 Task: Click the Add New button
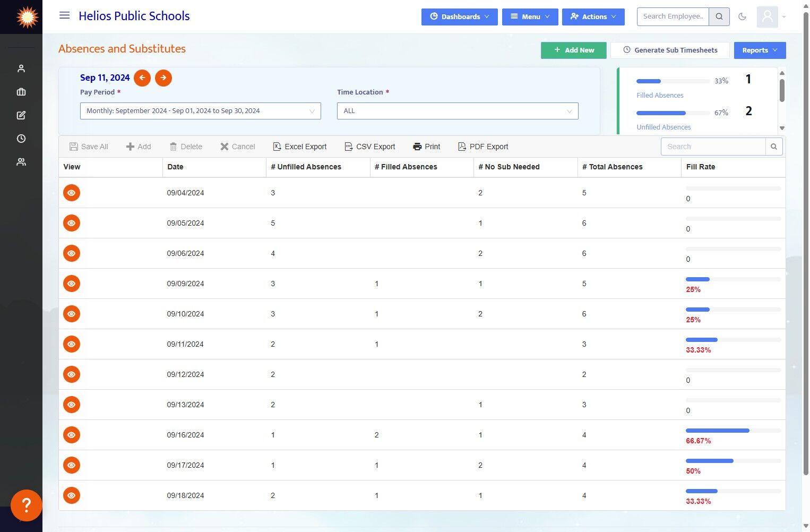(573, 50)
